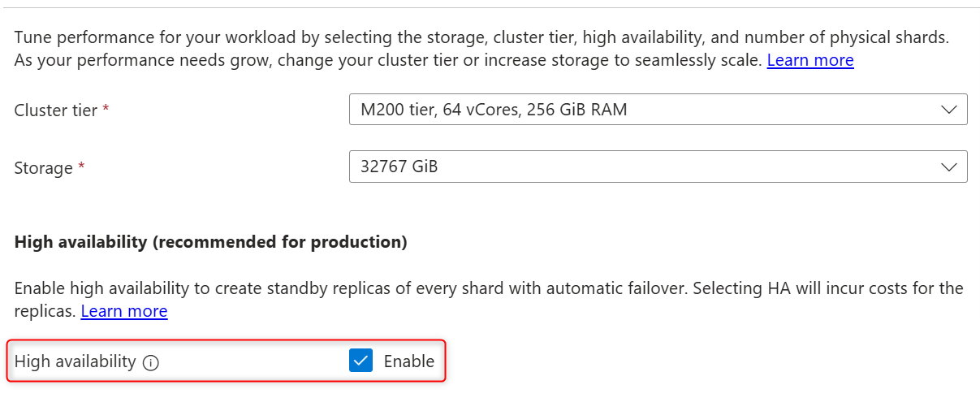980x398 pixels.
Task: Click the High availability (recommended for production) heading
Action: click(210, 242)
